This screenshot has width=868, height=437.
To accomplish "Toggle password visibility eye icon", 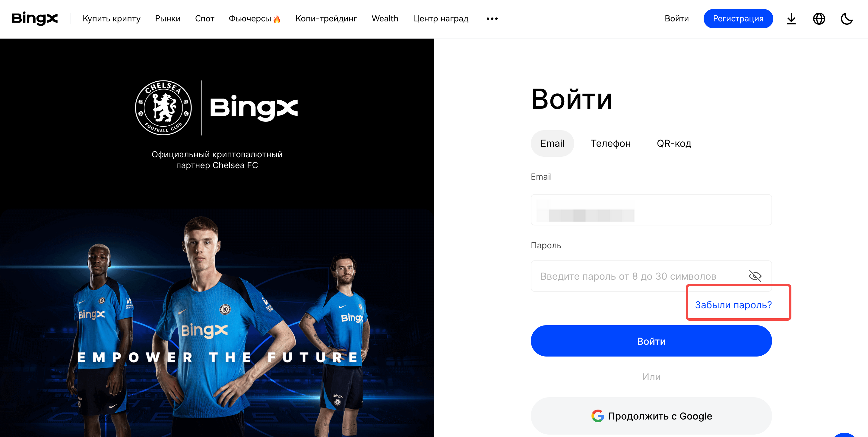I will tap(755, 276).
